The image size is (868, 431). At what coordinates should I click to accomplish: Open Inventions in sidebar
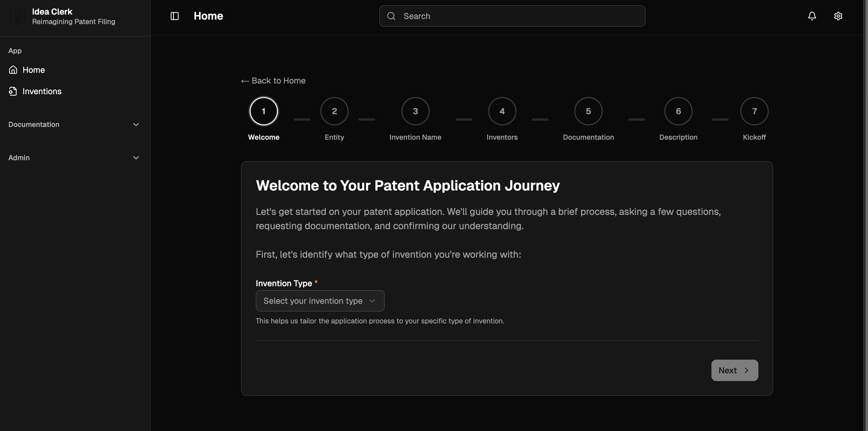click(x=75, y=91)
